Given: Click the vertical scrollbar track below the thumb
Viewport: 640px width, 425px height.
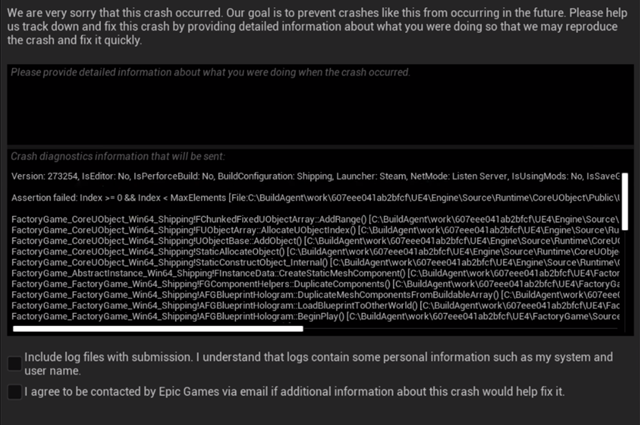Looking at the screenshot, I should pyautogui.click(x=624, y=276).
